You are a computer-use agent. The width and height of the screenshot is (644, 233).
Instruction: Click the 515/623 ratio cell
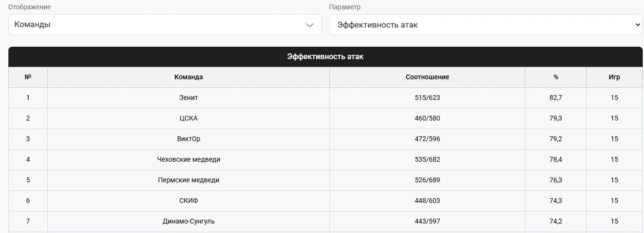[427, 98]
